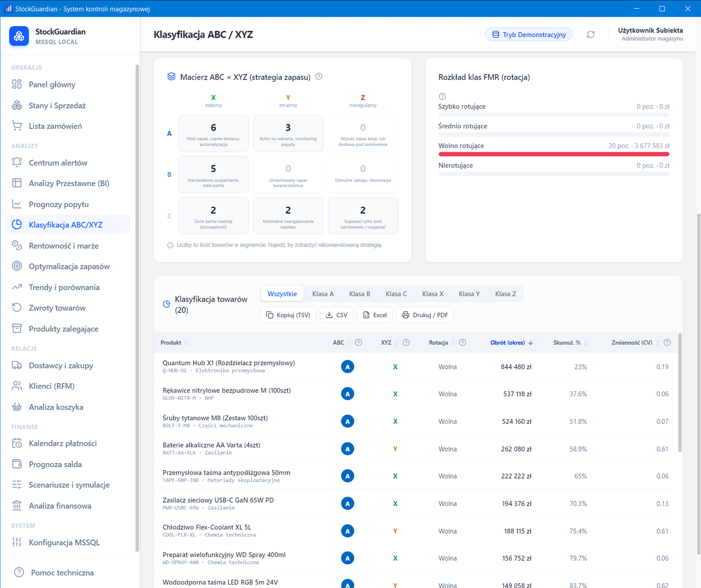The height and width of the screenshot is (588, 701).
Task: Click StockGuardian logo in sidebar
Action: pos(19,36)
